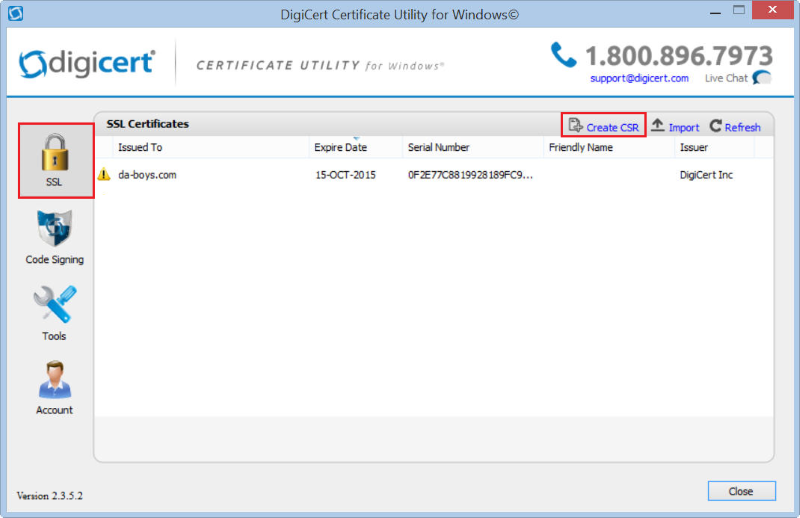
Task: Minimize the DigiCert Utility window
Action: [715, 11]
